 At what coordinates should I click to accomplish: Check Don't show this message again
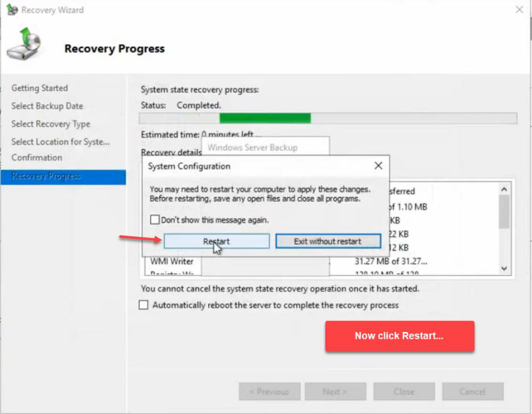click(155, 219)
